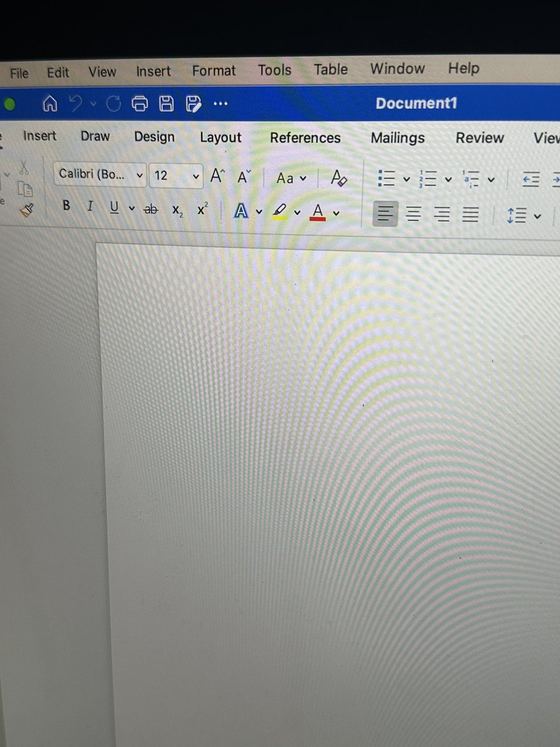Start a bulleted list
Image resolution: width=560 pixels, height=747 pixels.
(x=386, y=179)
